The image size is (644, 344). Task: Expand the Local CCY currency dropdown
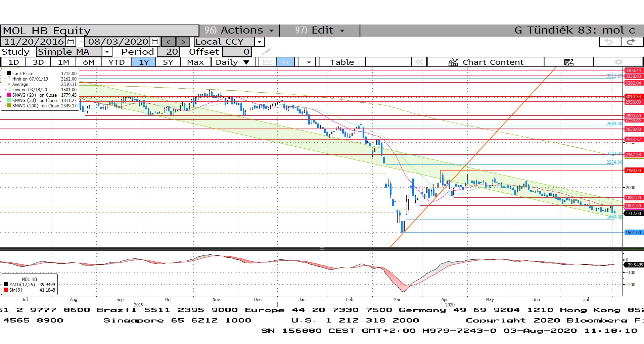[260, 42]
